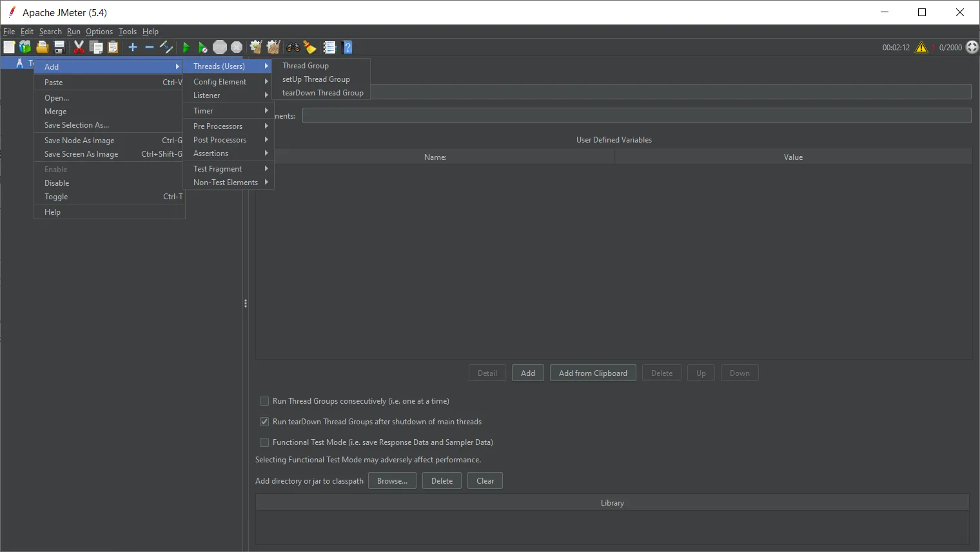The width and height of the screenshot is (980, 552).
Task: Click the Start no pauses icon
Action: tap(202, 47)
